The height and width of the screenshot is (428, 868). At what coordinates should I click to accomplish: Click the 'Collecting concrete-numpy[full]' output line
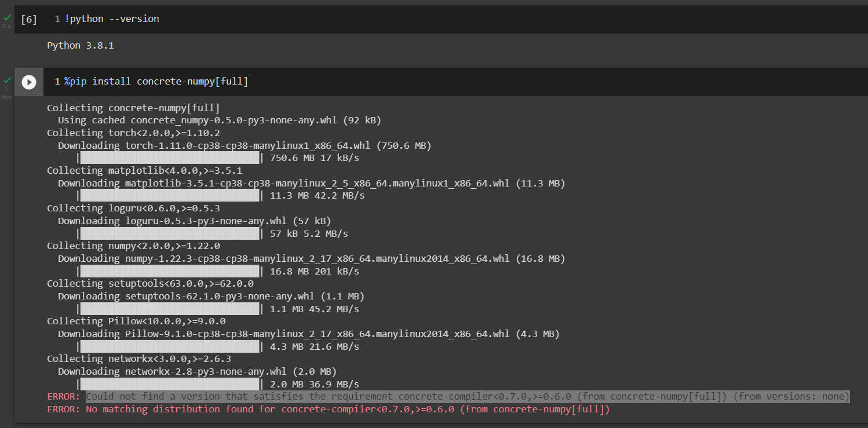tap(133, 108)
